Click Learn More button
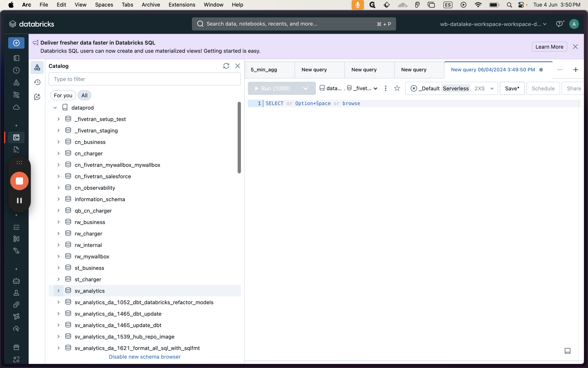The image size is (588, 368). coord(549,47)
